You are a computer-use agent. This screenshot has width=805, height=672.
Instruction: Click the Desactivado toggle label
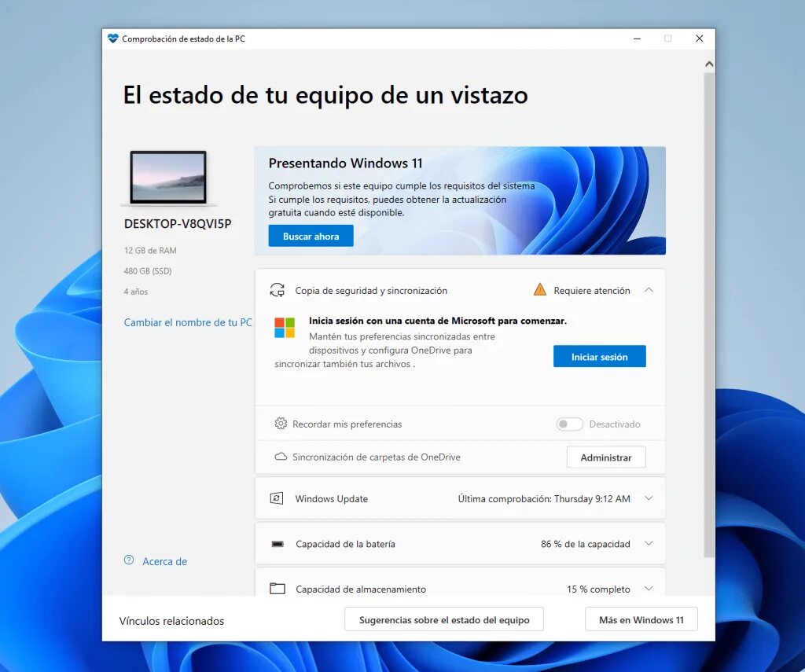[x=615, y=424]
